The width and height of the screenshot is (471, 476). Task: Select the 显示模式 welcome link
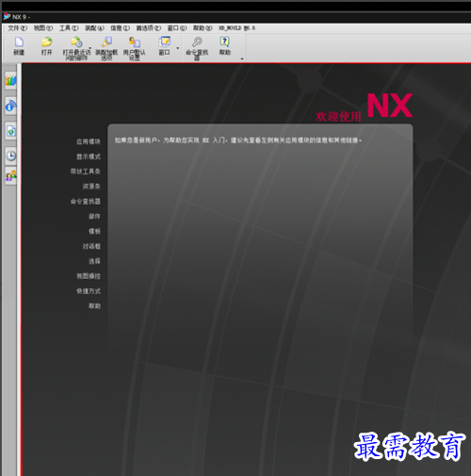tap(89, 156)
